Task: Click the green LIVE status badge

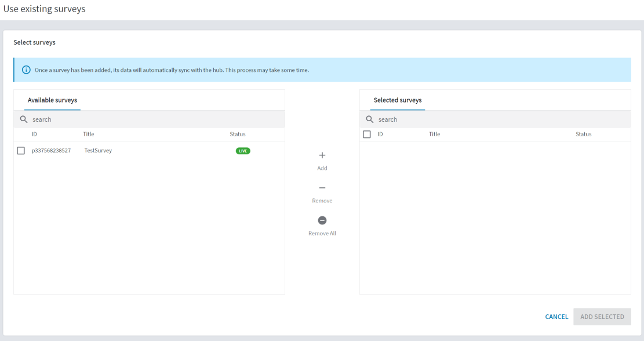Action: coord(243,150)
